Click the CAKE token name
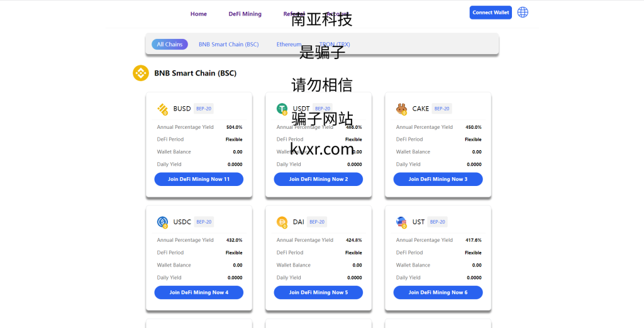This screenshot has width=644, height=328. pos(421,109)
